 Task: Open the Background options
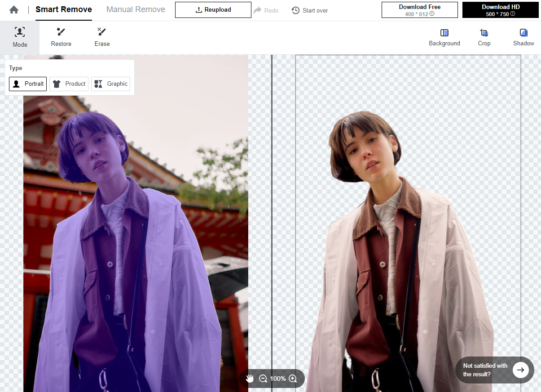click(444, 37)
